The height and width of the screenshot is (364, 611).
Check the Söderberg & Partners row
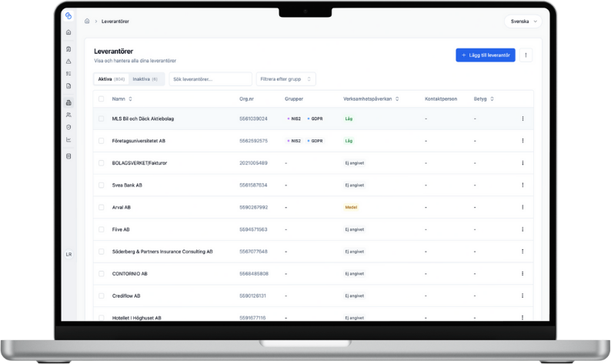click(102, 252)
